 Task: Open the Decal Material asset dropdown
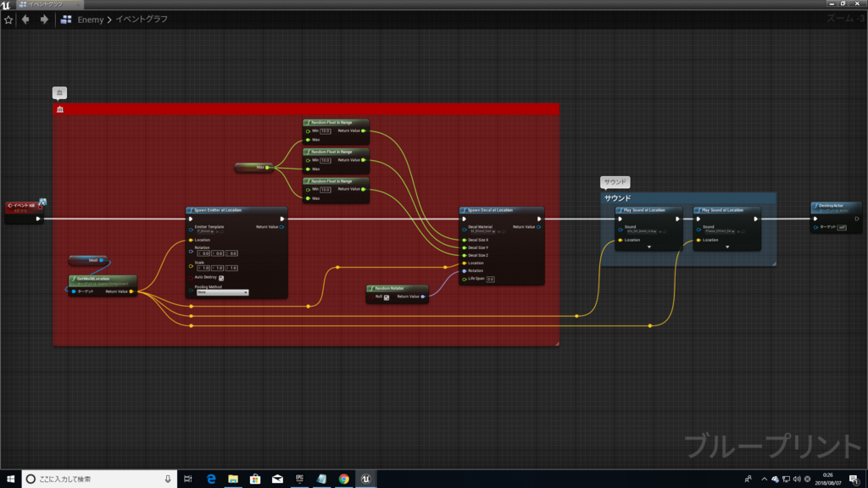pyautogui.click(x=482, y=231)
